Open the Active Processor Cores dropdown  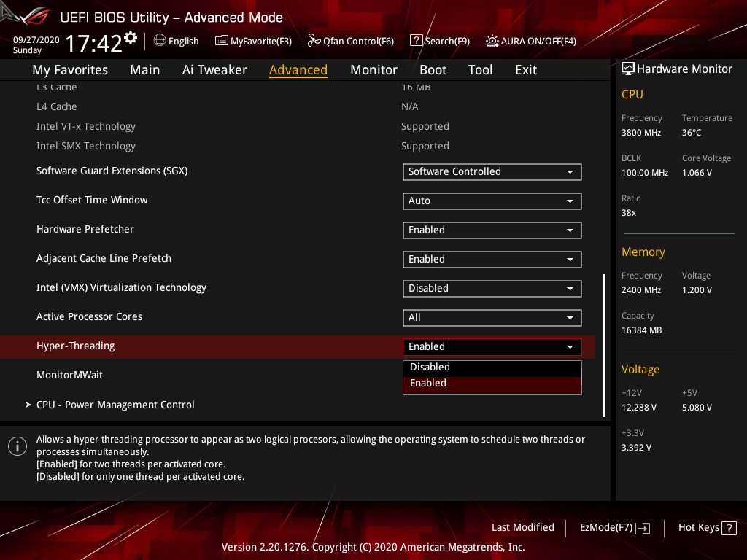pos(492,317)
